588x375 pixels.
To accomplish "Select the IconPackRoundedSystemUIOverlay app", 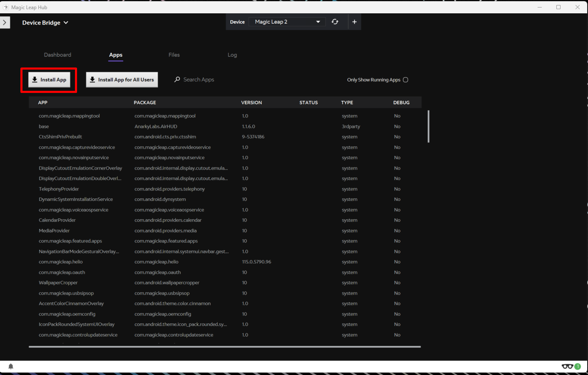I will (77, 324).
